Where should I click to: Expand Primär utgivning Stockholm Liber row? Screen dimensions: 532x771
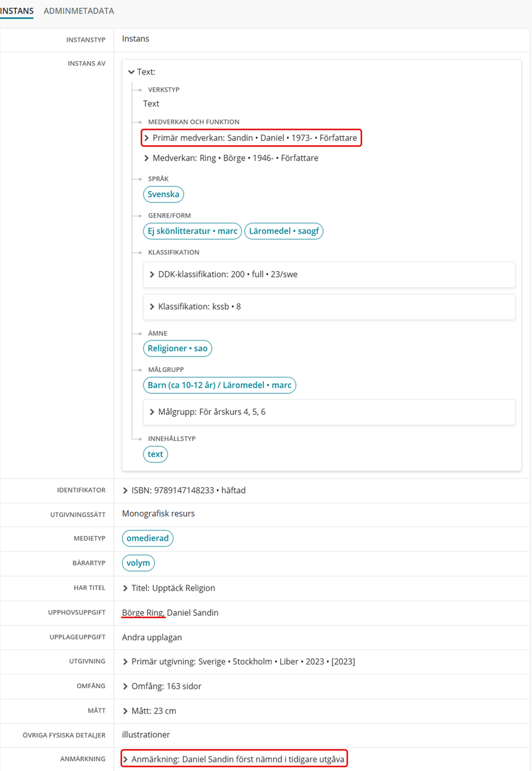(125, 662)
